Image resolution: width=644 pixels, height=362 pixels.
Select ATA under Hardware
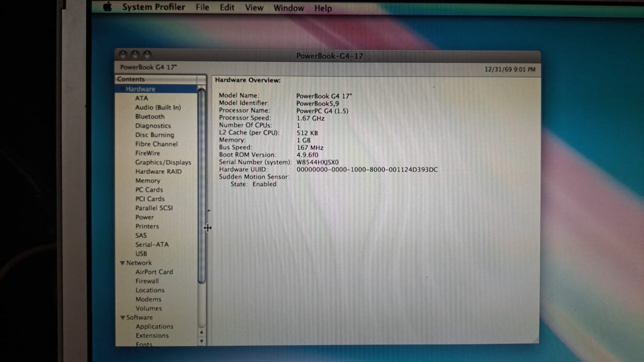[141, 98]
